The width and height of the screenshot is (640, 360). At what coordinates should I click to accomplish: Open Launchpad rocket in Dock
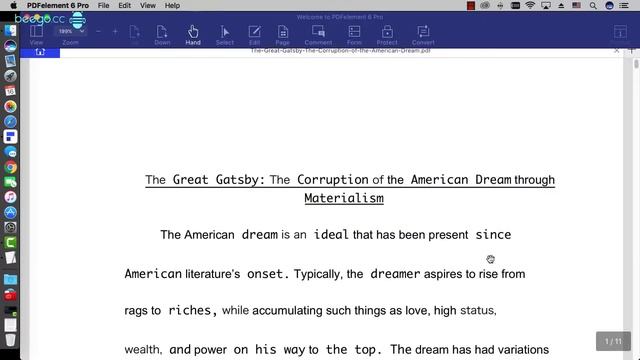click(10, 76)
